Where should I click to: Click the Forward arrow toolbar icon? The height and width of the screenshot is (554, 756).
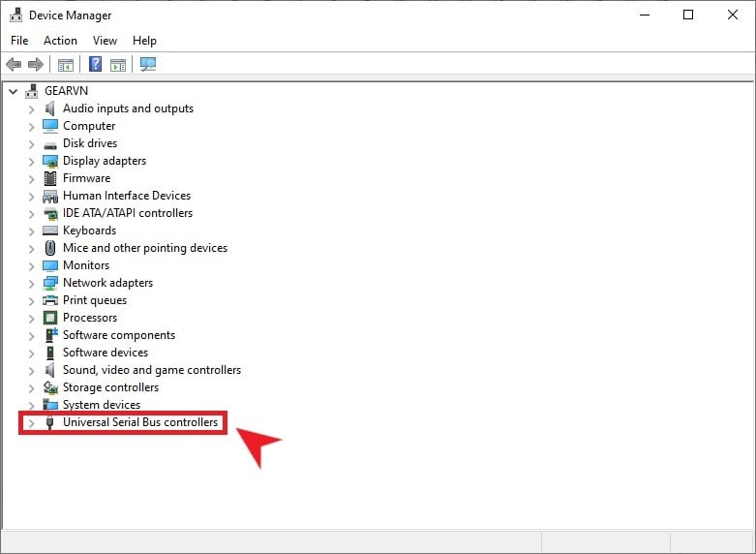click(36, 65)
